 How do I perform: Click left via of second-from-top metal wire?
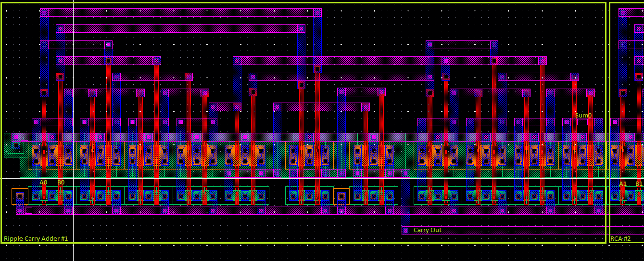click(60, 28)
